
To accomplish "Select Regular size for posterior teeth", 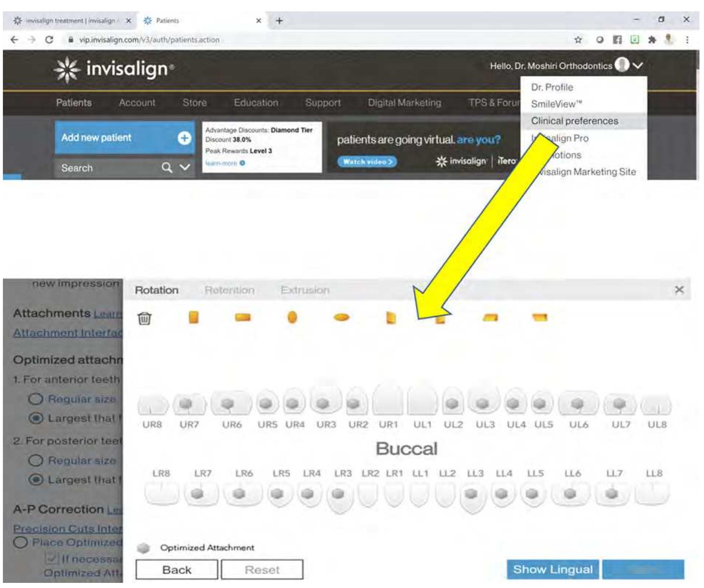I will [x=36, y=461].
